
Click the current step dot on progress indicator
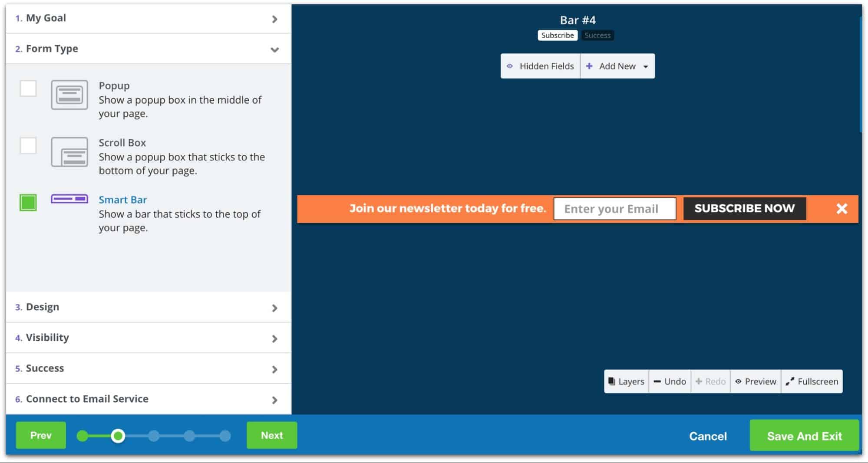tap(118, 436)
